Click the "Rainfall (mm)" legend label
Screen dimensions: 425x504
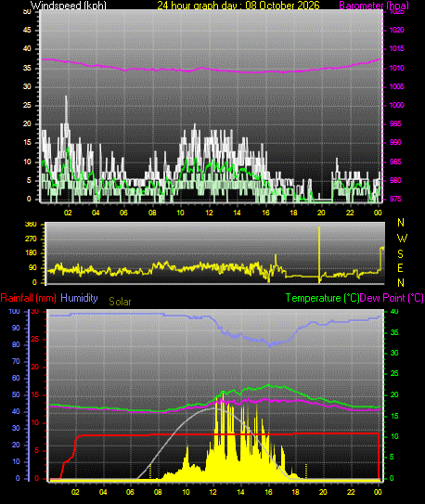point(28,298)
